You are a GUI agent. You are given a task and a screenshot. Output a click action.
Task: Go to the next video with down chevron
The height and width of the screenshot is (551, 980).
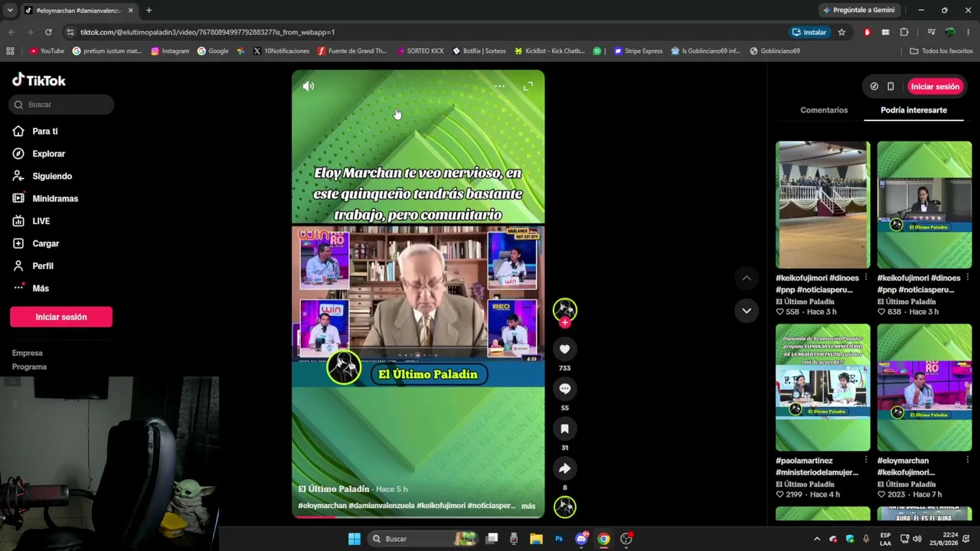746,310
